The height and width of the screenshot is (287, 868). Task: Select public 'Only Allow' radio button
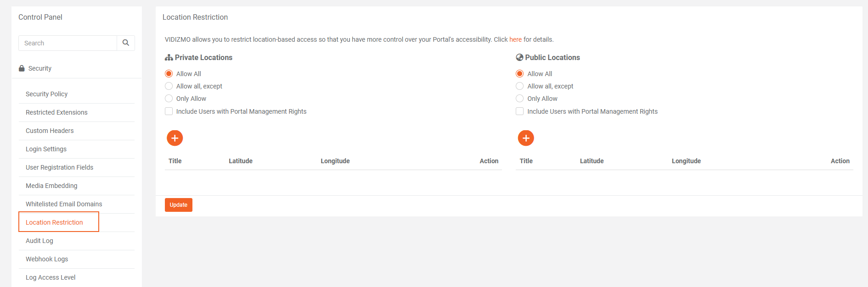tap(520, 99)
